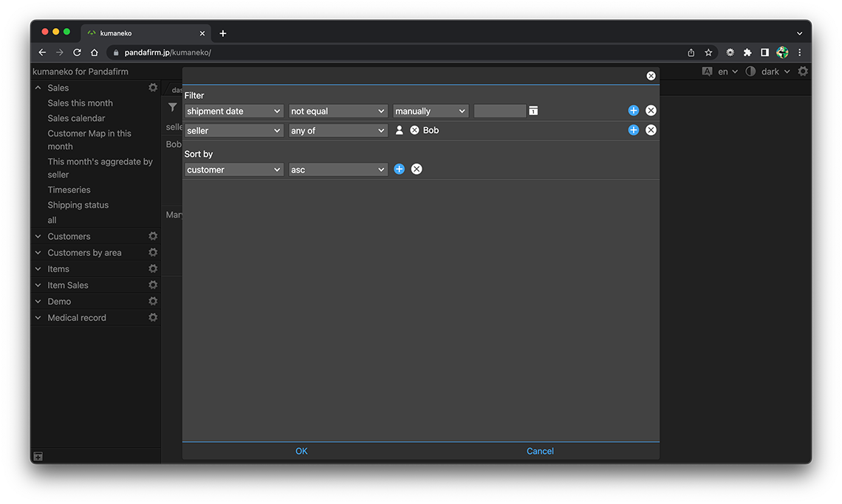Remove Bob from seller filter
Viewport: 842px width, 504px height.
[414, 131]
